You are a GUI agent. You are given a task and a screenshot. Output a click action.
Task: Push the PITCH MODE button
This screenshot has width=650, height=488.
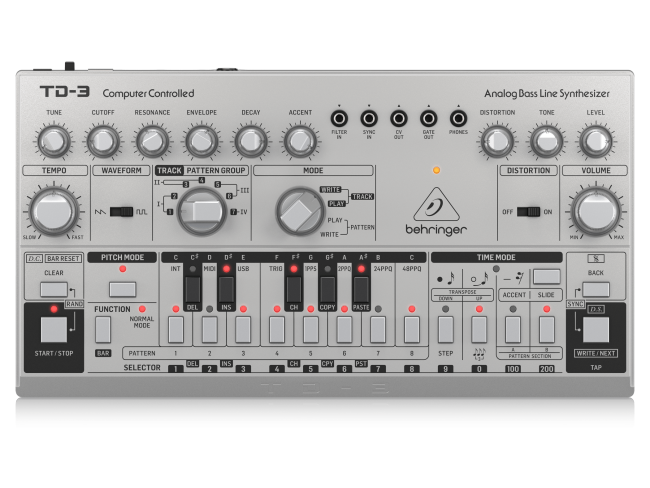[123, 289]
